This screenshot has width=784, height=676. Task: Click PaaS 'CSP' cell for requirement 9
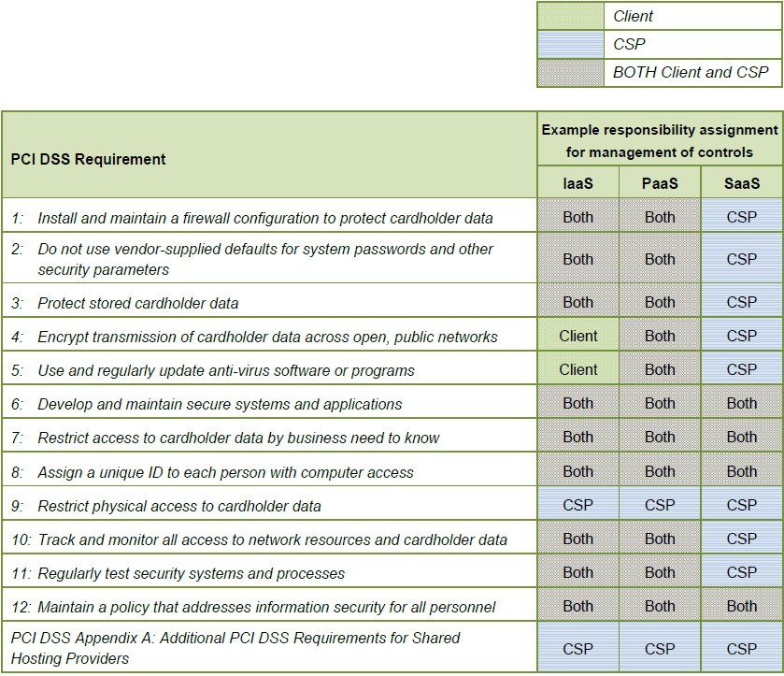coord(660,504)
